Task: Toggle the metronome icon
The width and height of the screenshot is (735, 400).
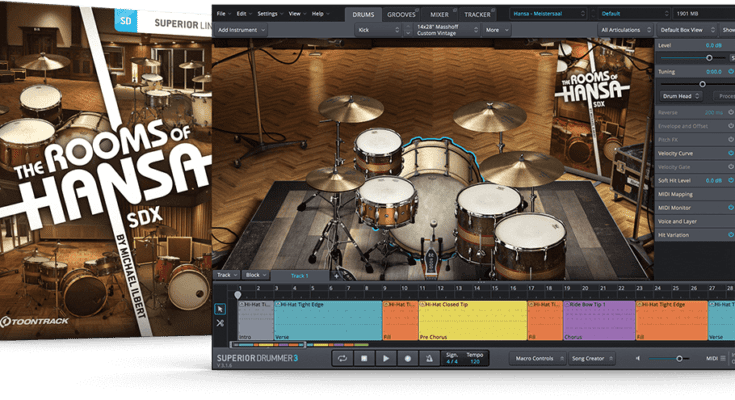Action: pos(430,357)
